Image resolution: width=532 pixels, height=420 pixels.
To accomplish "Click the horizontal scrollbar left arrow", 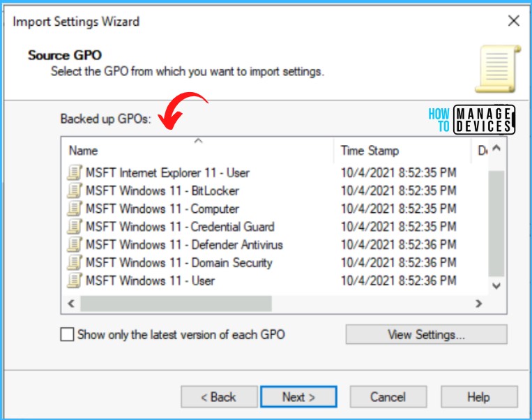I will click(71, 303).
